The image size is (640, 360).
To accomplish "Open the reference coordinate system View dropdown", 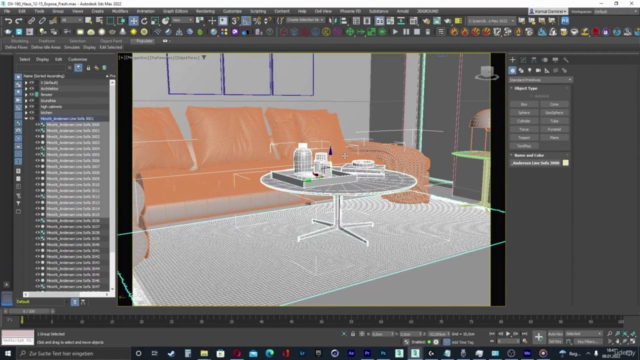I will 182,20.
